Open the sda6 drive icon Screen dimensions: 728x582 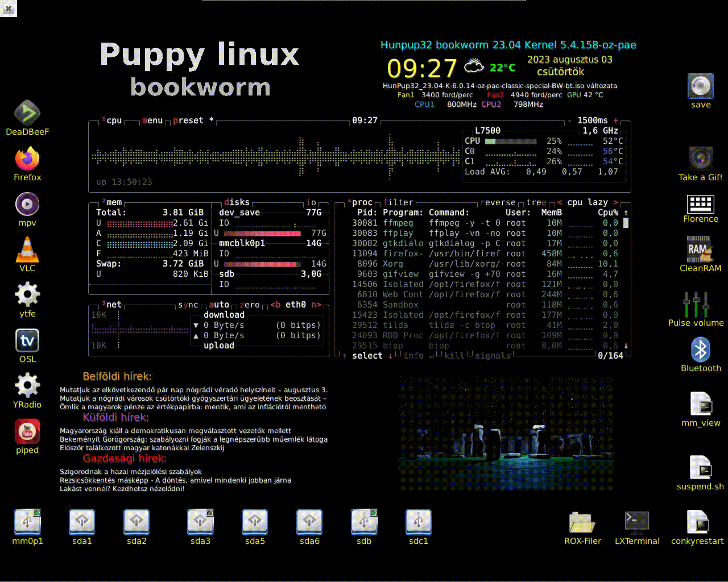click(309, 522)
